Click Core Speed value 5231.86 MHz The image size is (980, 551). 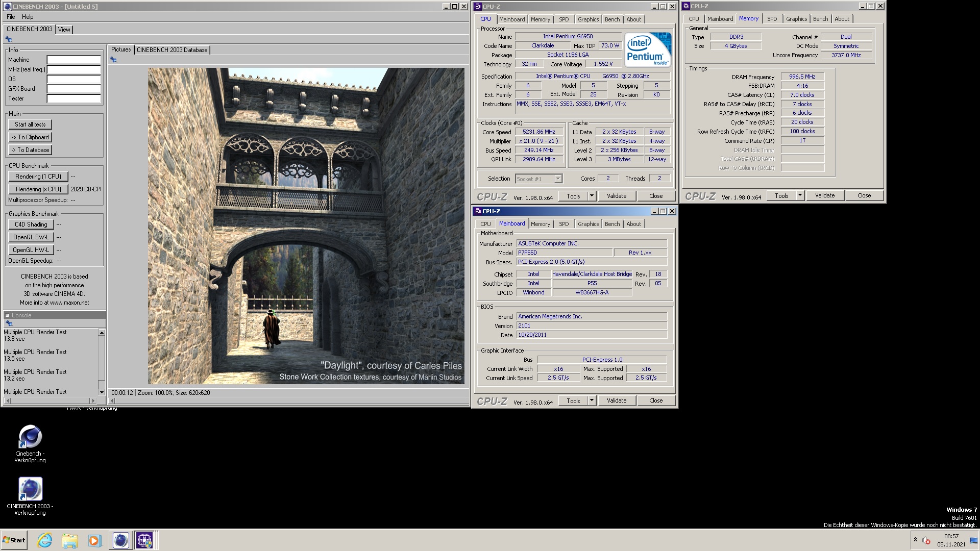click(x=538, y=132)
